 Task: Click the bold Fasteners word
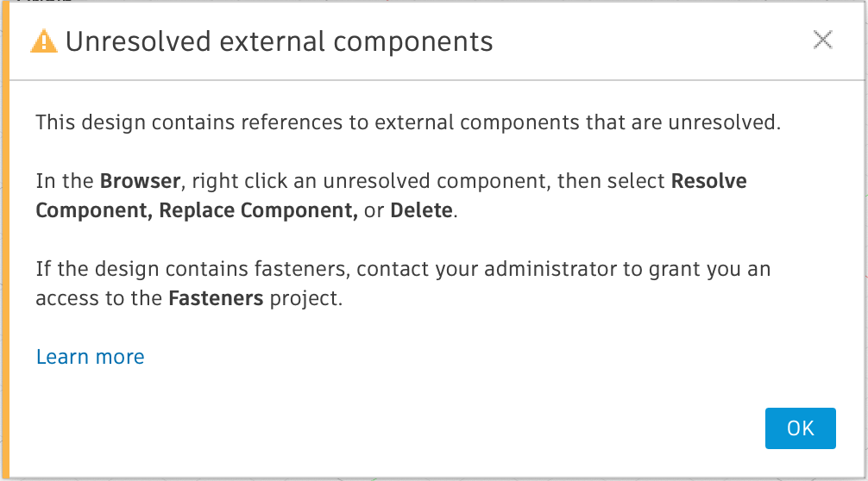(216, 300)
